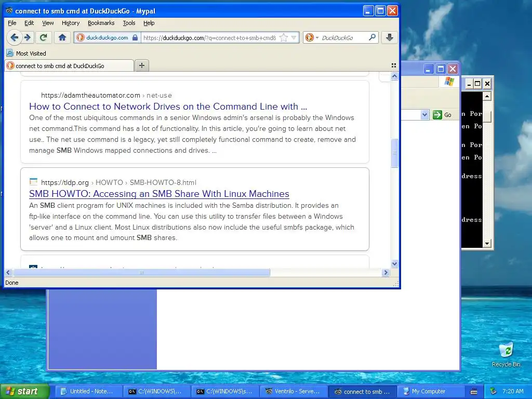Maximize the command prompt window

tap(477, 84)
